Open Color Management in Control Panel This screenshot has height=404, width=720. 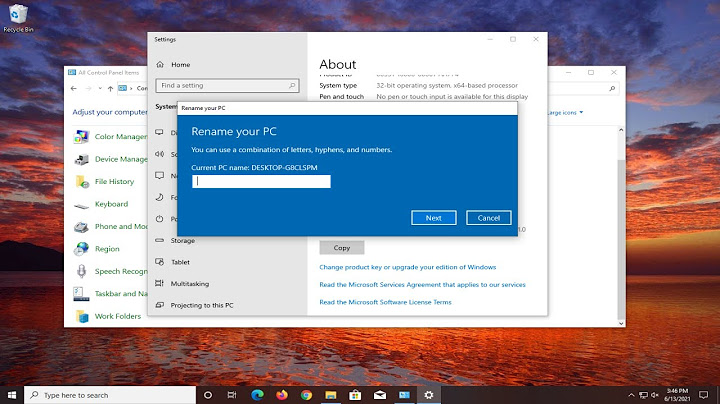click(x=121, y=137)
